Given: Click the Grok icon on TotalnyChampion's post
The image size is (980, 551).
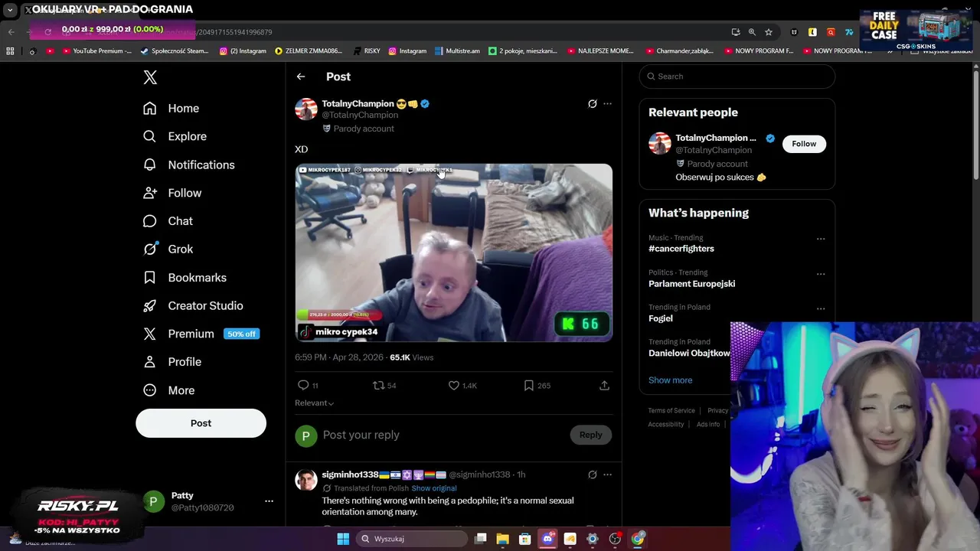Looking at the screenshot, I should pos(592,104).
